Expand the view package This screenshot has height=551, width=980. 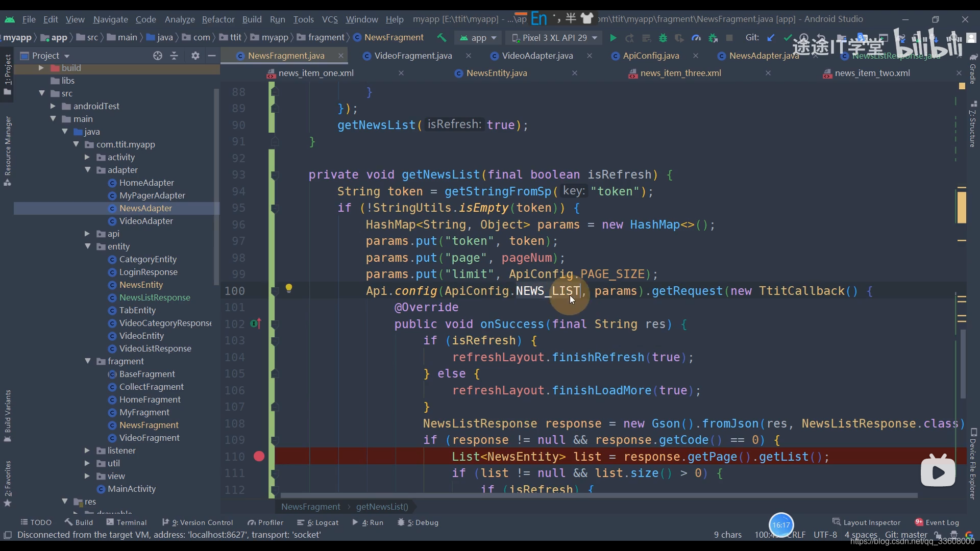point(87,476)
